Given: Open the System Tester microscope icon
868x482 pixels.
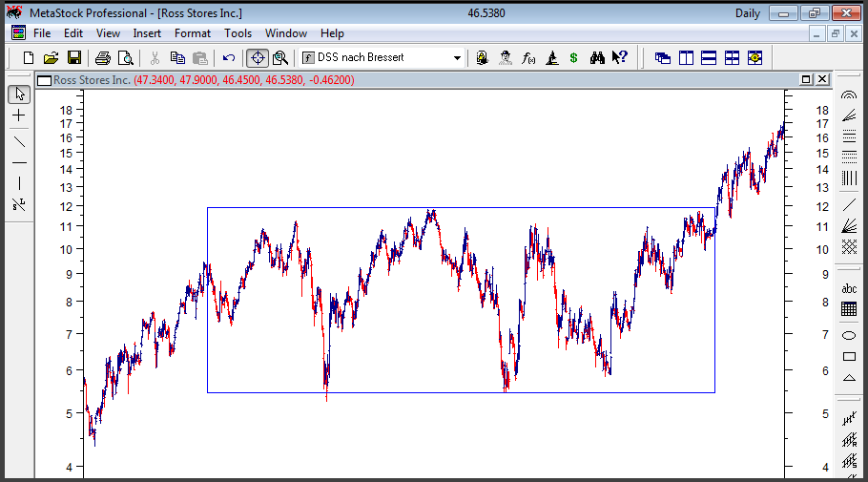Looking at the screenshot, I should [551, 57].
